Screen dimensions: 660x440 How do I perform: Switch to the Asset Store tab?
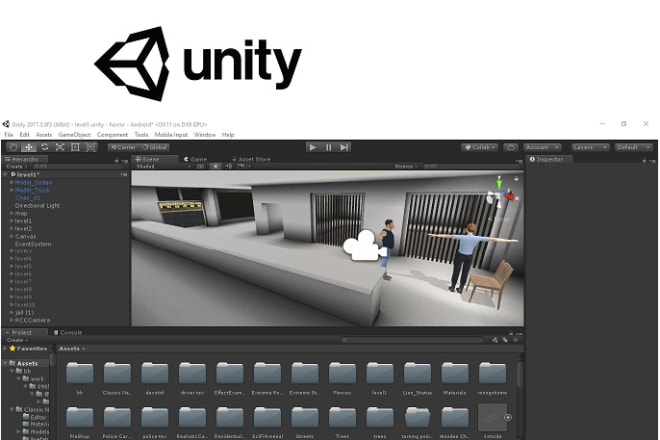251,159
